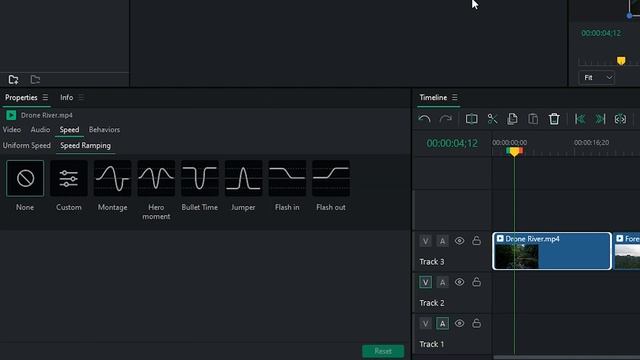Open the Properties panel menu
640x360 pixels.
(45, 98)
